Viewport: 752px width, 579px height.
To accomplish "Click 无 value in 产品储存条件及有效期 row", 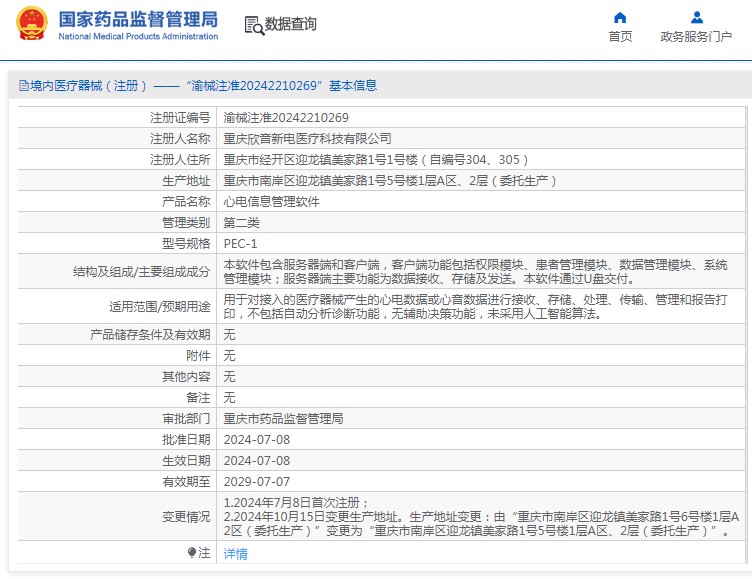I will 229,334.
